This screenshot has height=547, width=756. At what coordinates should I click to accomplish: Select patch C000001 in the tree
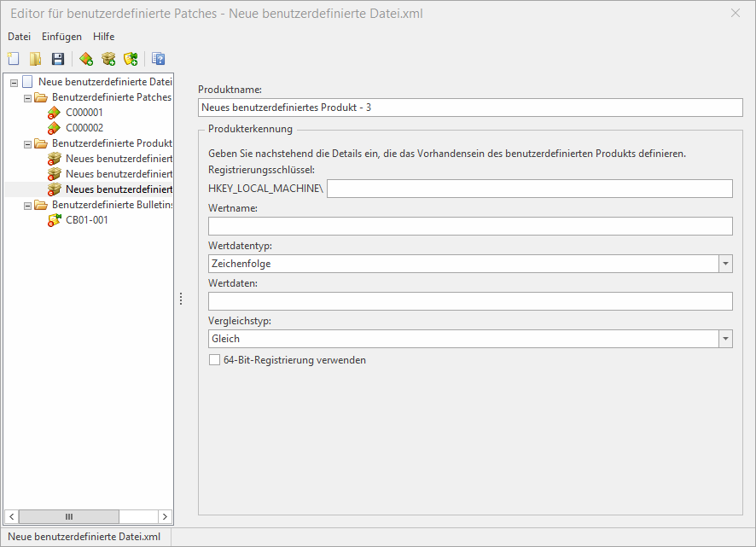click(x=84, y=113)
